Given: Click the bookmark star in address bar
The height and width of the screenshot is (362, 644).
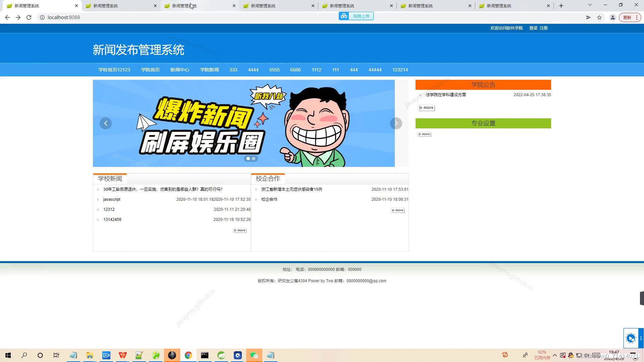Looking at the screenshot, I should pos(599,17).
